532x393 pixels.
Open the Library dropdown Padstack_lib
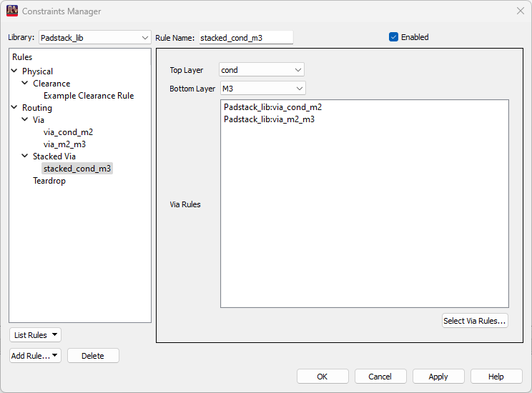[94, 38]
